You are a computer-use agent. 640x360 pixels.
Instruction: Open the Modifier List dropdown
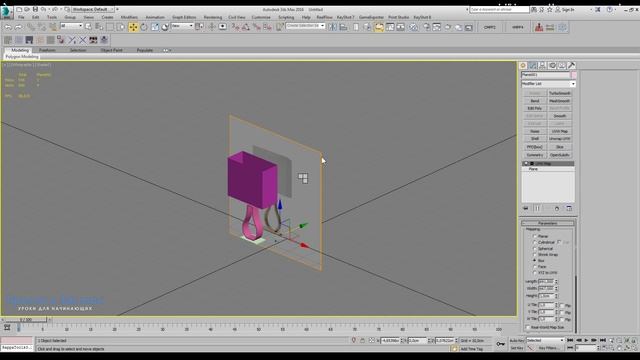(x=548, y=84)
